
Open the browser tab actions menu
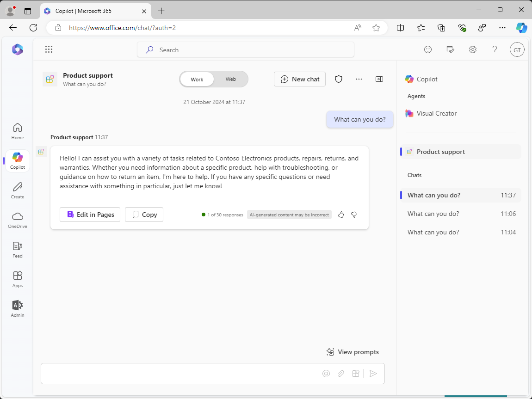(28, 11)
